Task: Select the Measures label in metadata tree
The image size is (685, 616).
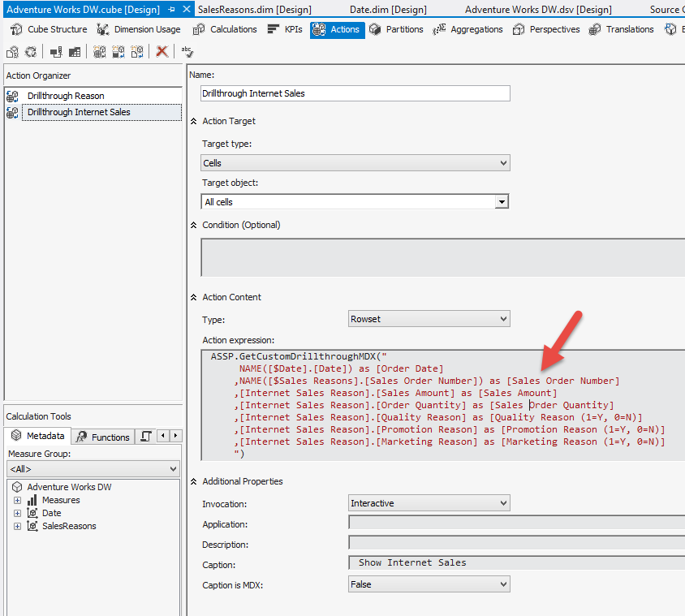Action: (x=61, y=500)
